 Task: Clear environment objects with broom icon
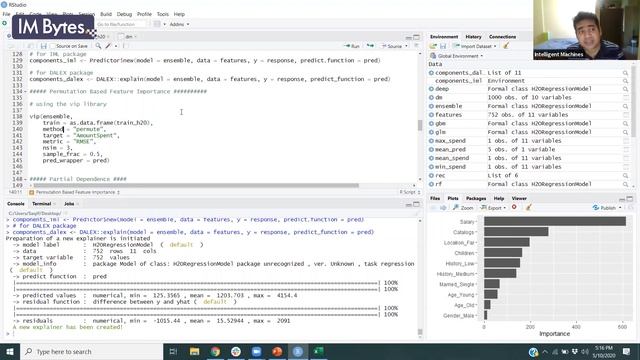click(x=506, y=46)
